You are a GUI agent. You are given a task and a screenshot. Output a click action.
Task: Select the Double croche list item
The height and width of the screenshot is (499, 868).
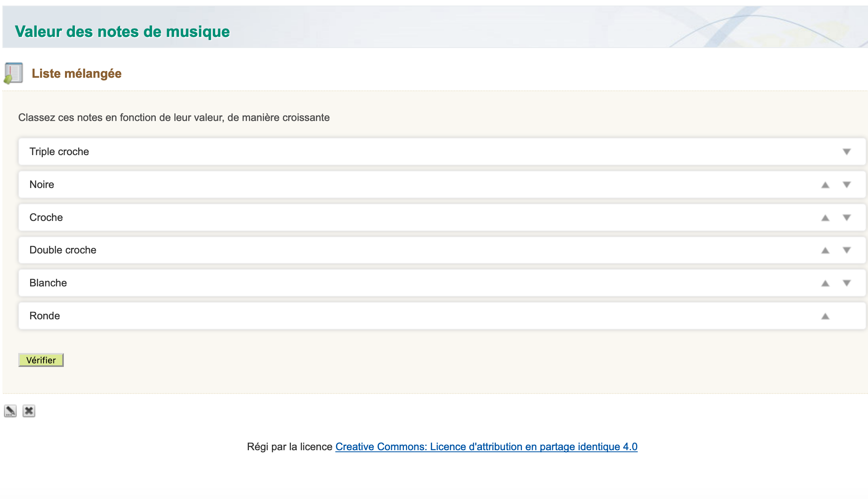pos(442,250)
